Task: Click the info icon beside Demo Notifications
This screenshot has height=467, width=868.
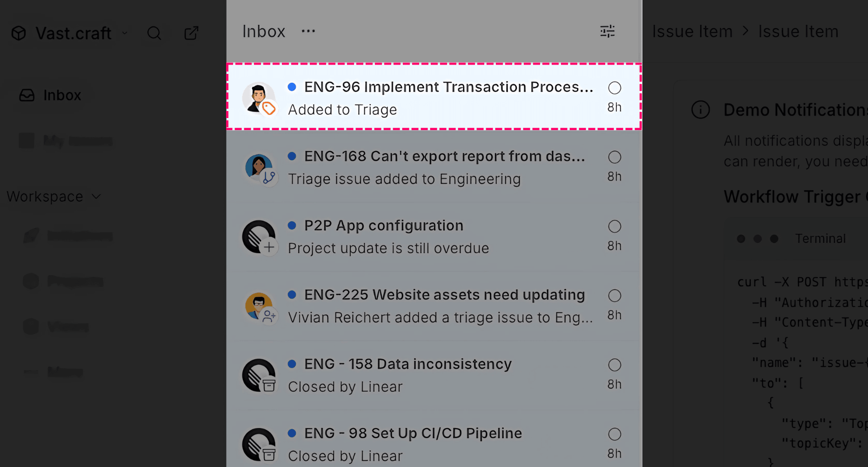Action: (701, 110)
